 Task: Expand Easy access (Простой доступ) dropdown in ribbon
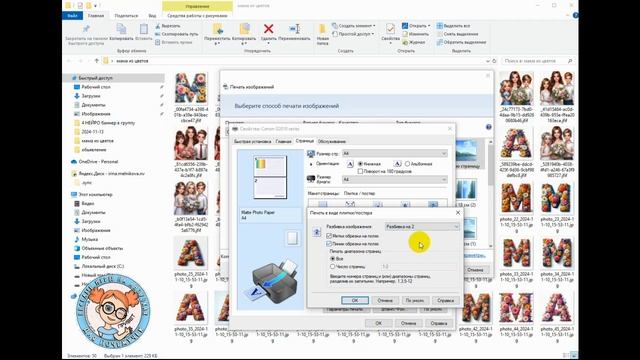click(353, 34)
